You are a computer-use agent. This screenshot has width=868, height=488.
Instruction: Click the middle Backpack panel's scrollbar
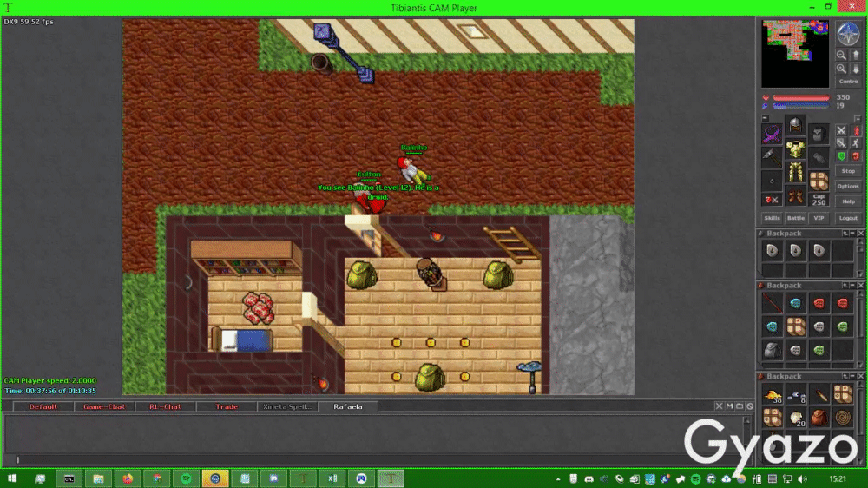click(x=861, y=330)
